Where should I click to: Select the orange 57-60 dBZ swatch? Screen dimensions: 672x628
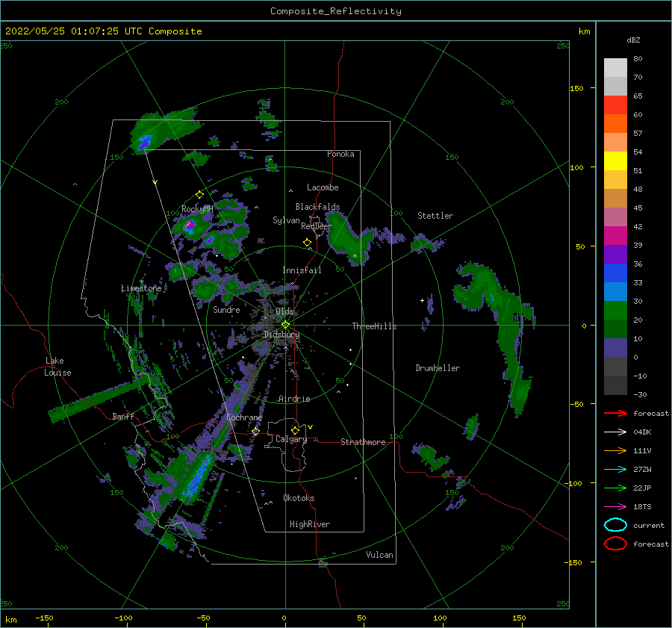click(x=615, y=124)
